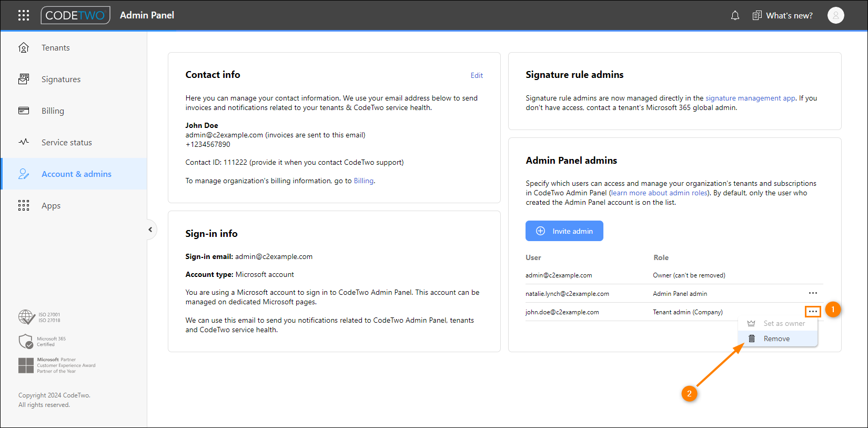868x428 pixels.
Task: Select Account & admins in sidebar
Action: tap(74, 174)
